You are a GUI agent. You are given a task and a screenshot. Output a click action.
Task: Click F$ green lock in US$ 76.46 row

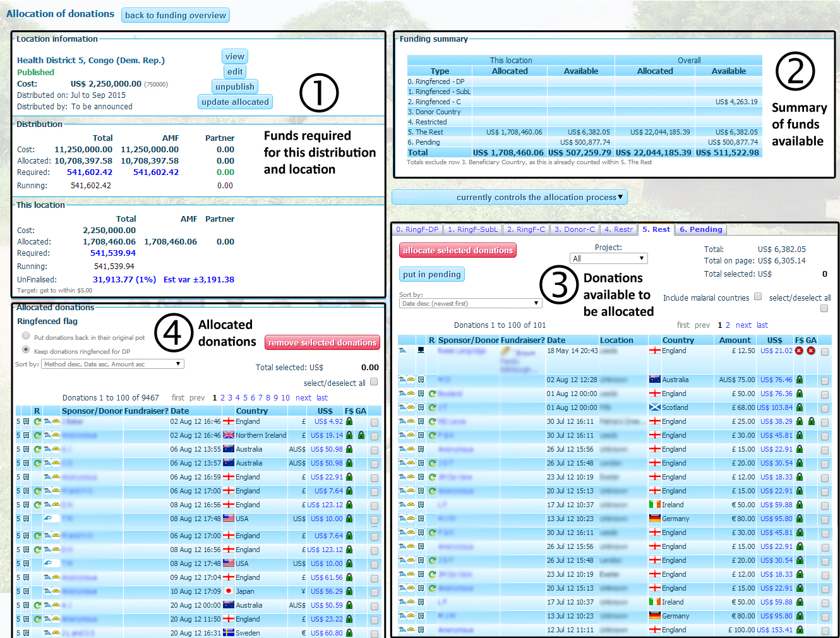click(800, 380)
